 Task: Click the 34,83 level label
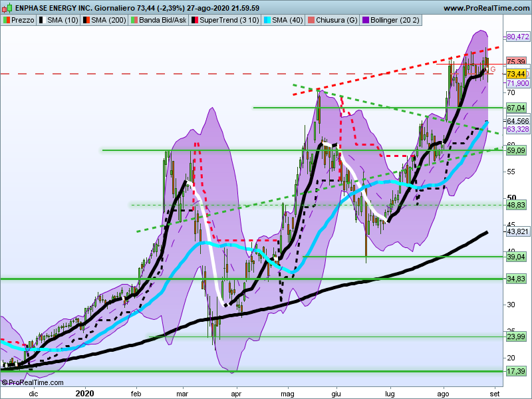516,279
